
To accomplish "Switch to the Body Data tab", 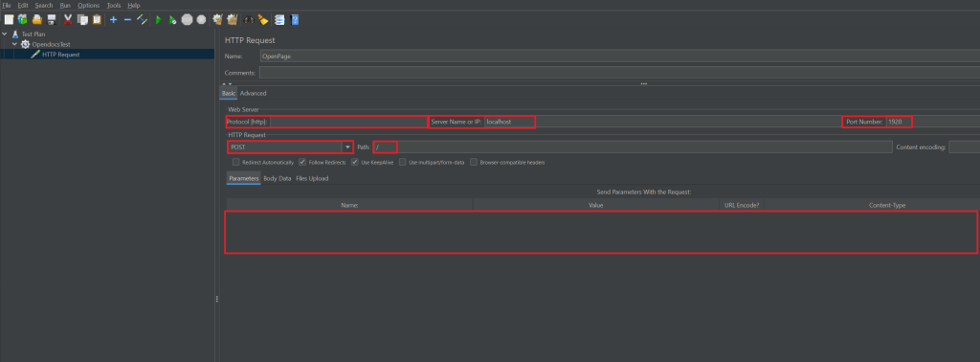I will tap(277, 178).
